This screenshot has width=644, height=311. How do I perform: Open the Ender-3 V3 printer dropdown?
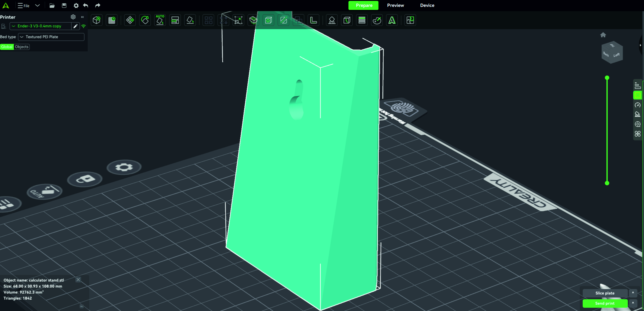pyautogui.click(x=41, y=26)
